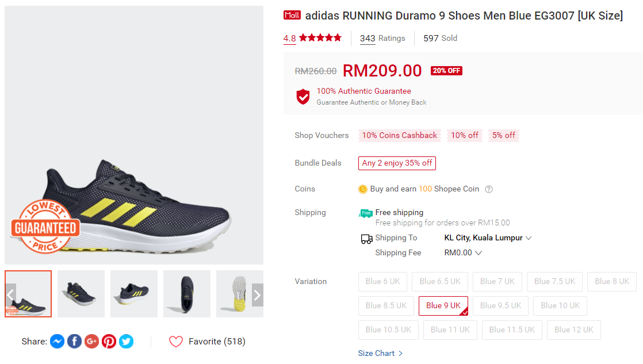Screen dimensions: 643x364
Task: Expand the RM0.00 shipping fee dropdown
Action: [478, 253]
